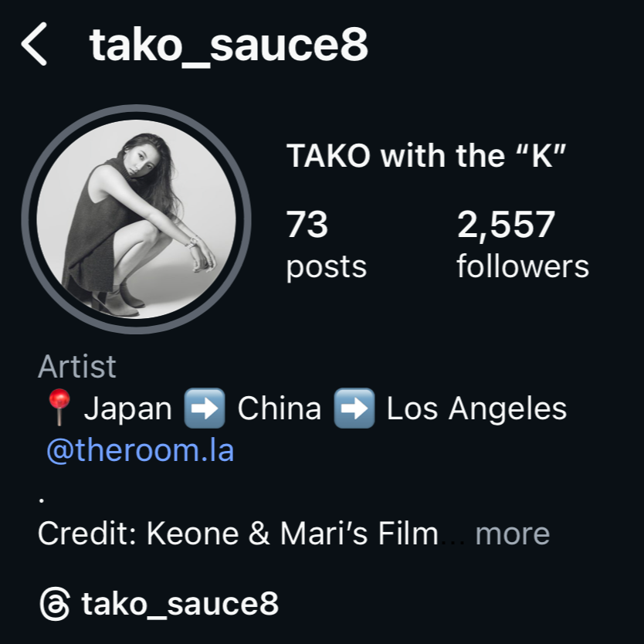Click the "followers" label

click(x=523, y=266)
